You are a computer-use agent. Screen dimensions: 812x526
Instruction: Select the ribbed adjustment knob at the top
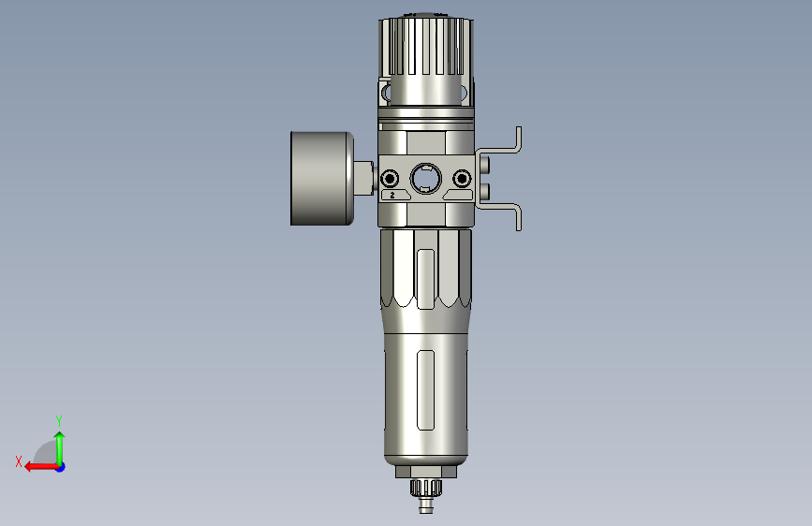[426, 47]
